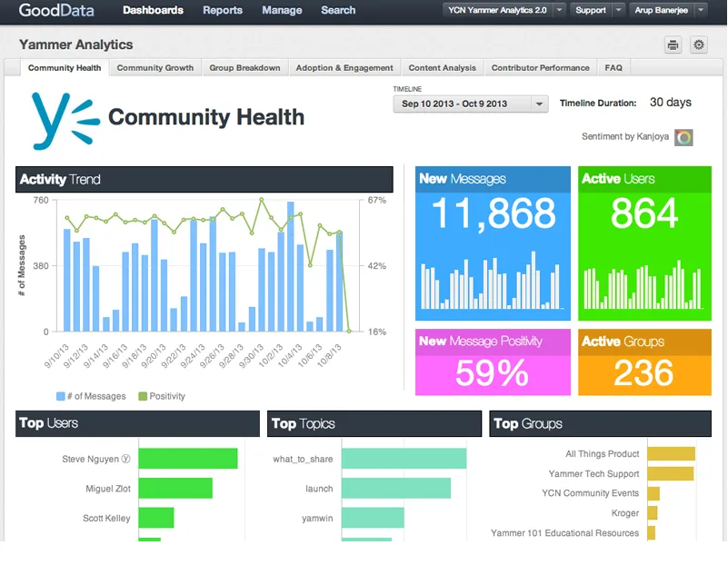
Task: Toggle the # of Messages legend swatch
Action: [x=60, y=396]
